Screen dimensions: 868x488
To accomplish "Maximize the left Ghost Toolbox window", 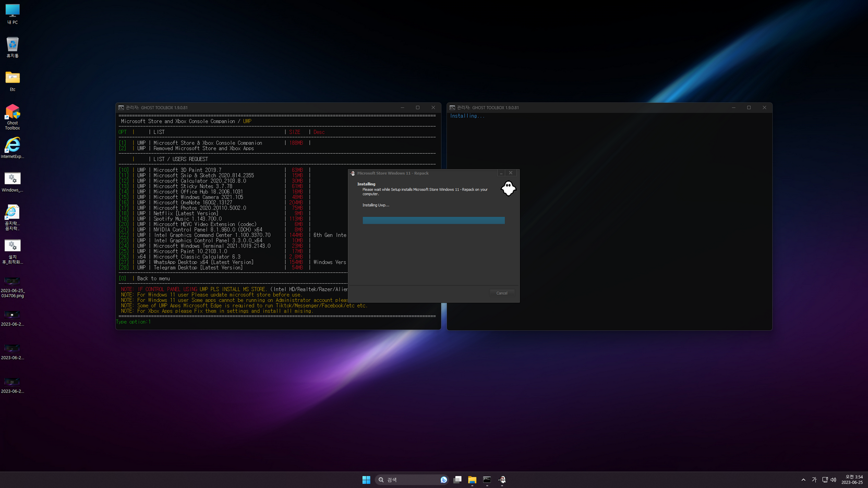I will (x=418, y=108).
